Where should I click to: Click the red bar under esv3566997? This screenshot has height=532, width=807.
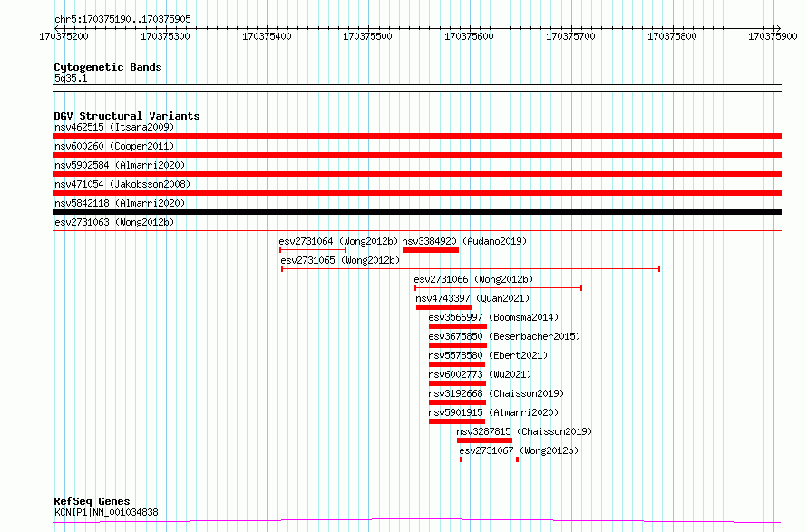[x=458, y=326]
